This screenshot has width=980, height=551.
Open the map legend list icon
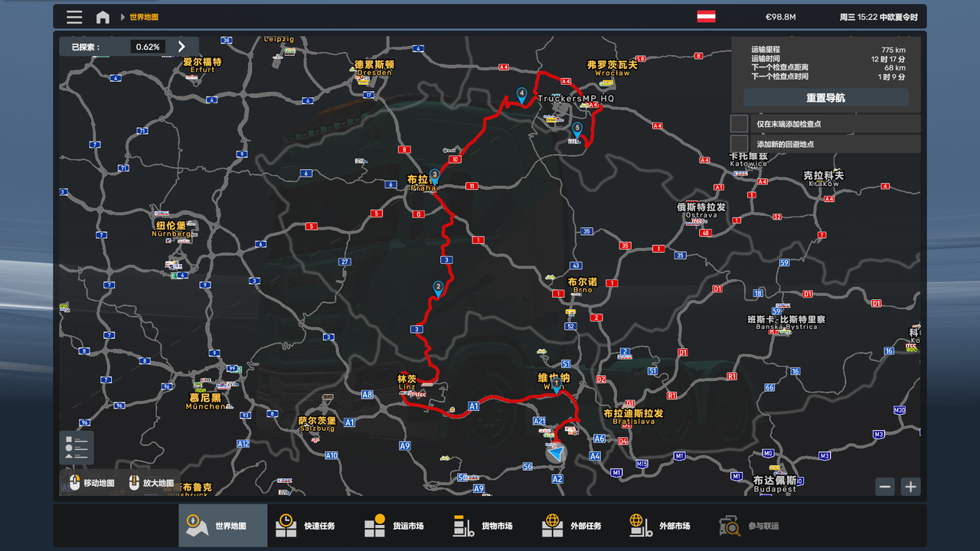[77, 448]
